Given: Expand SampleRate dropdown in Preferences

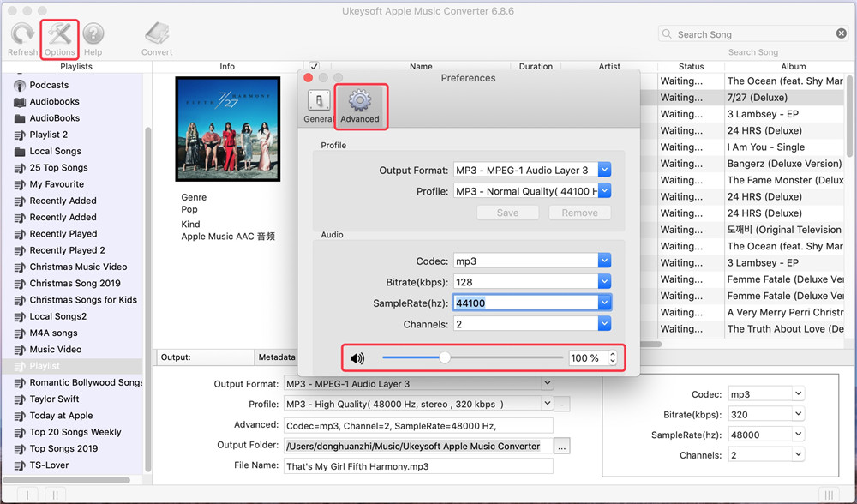Looking at the screenshot, I should [x=604, y=303].
